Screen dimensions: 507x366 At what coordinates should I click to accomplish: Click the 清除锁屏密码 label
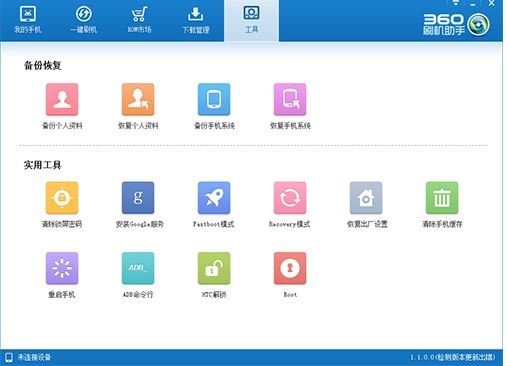coord(62,224)
